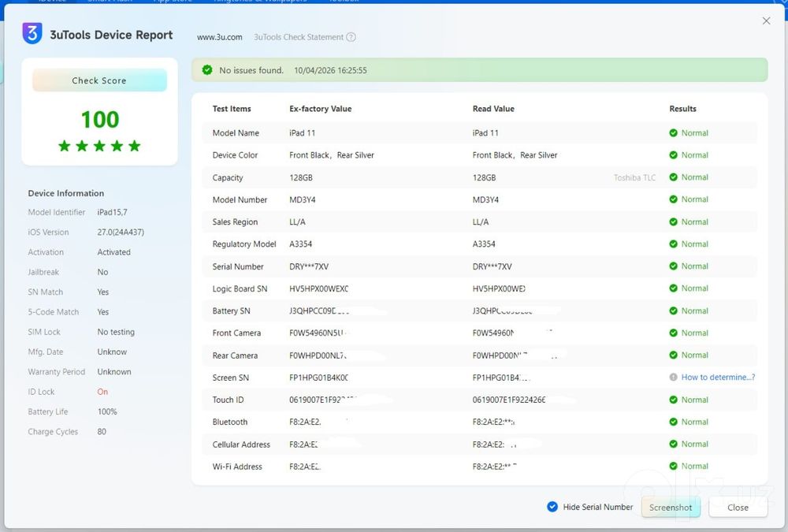
Task: Toggle the Hide Serial Number checkbox
Action: (552, 507)
